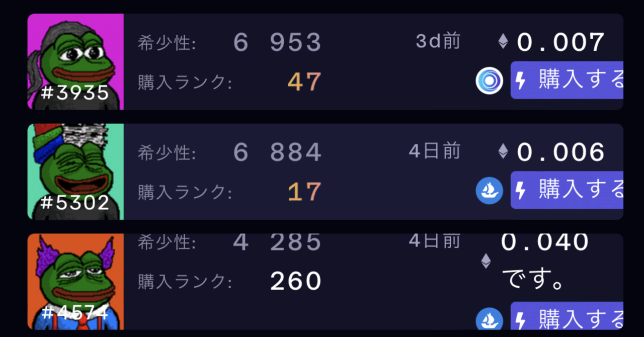Click the OpenSea ship icon on the #5302 row
This screenshot has width=644, height=337.
click(x=489, y=191)
